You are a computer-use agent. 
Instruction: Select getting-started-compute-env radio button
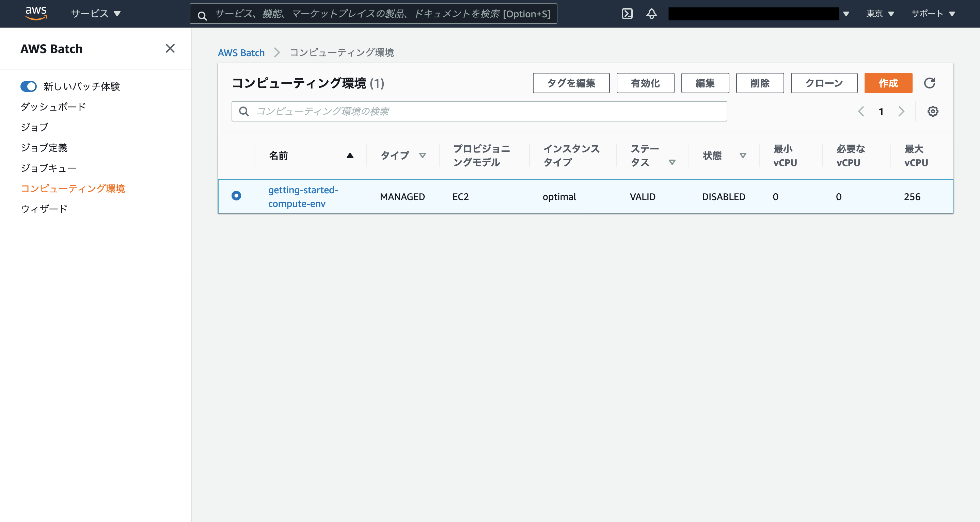coord(236,195)
